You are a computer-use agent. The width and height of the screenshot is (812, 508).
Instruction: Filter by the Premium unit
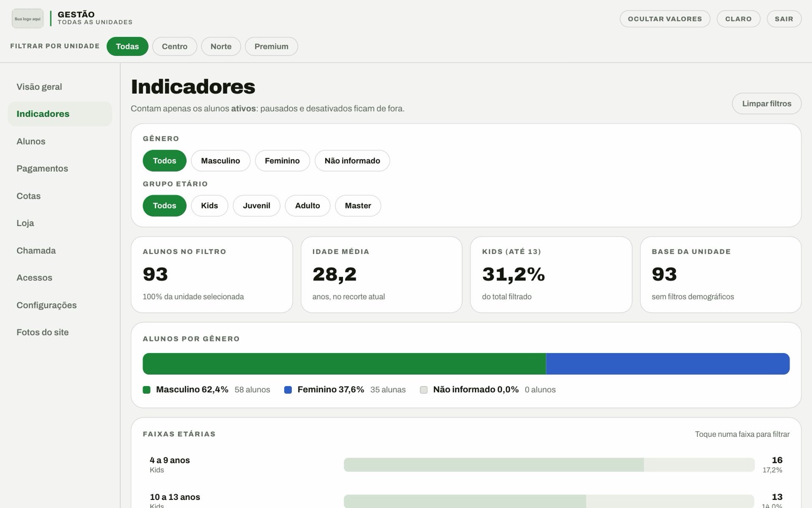[272, 46]
